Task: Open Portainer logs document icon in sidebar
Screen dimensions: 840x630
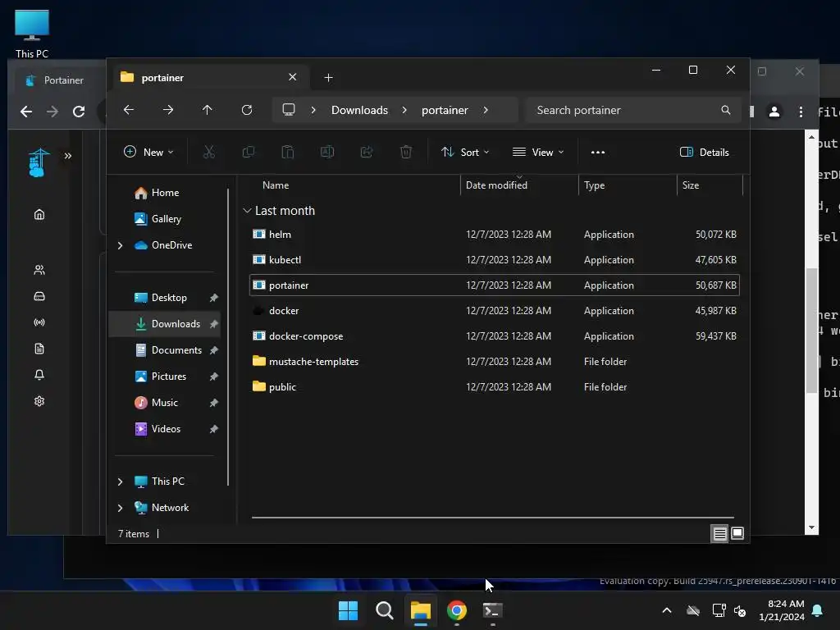Action: coord(39,349)
